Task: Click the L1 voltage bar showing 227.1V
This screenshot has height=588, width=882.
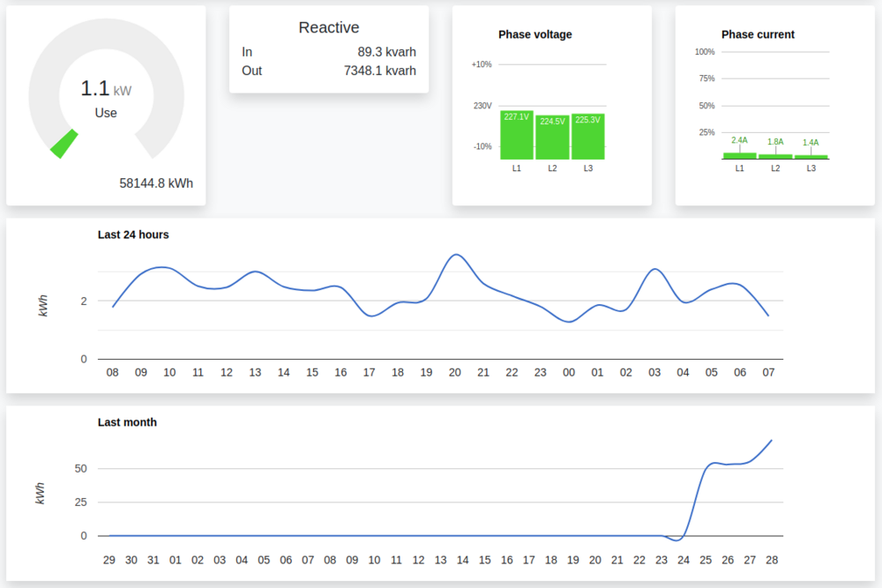Action: point(517,136)
